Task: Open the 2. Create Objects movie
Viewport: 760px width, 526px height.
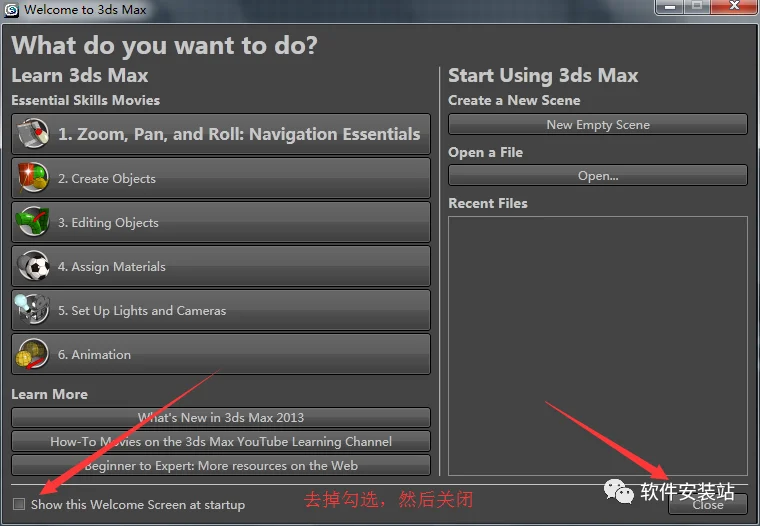Action: [221, 178]
